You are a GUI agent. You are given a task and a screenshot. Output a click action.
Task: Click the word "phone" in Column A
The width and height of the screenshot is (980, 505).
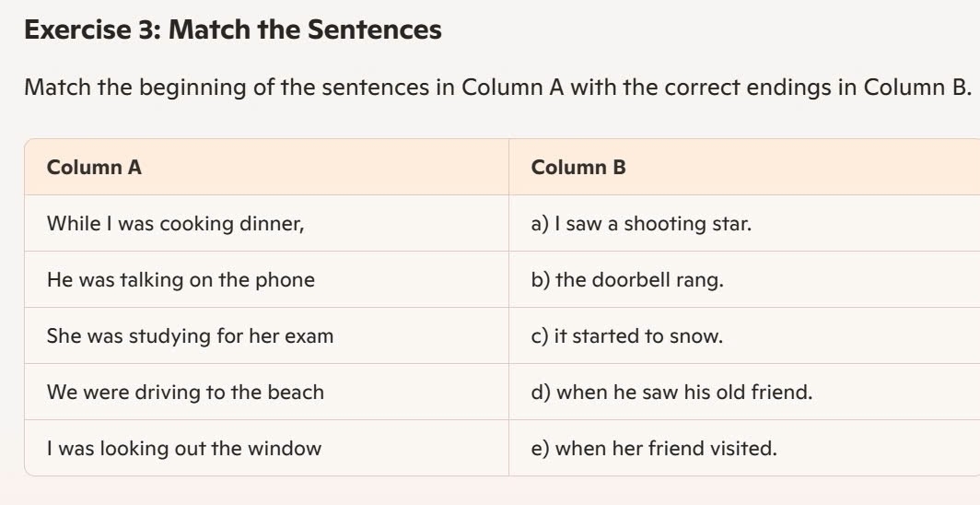pos(286,280)
